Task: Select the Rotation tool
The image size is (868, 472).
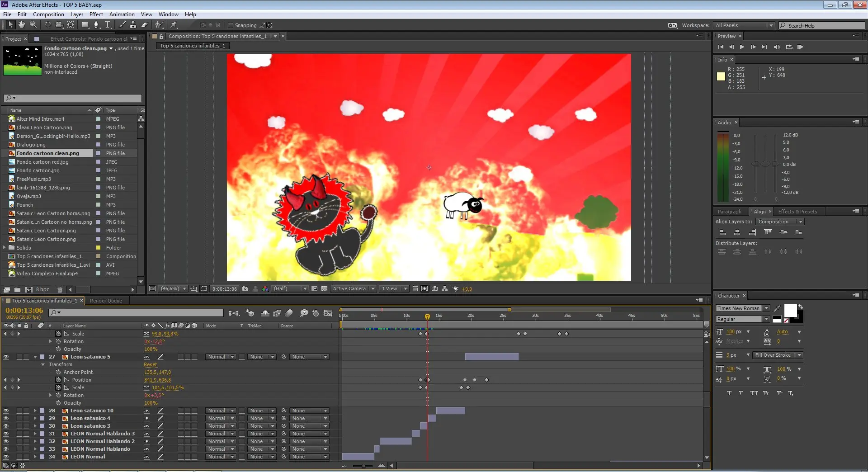Action: [x=48, y=25]
